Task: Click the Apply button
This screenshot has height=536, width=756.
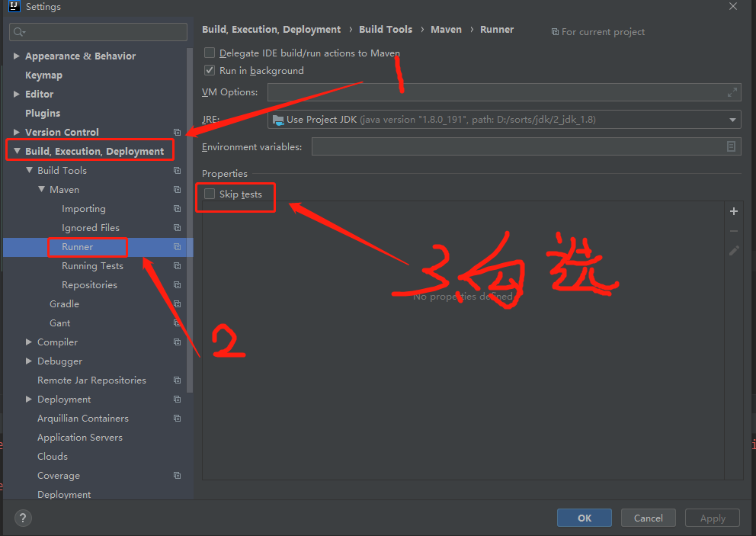Action: point(712,518)
